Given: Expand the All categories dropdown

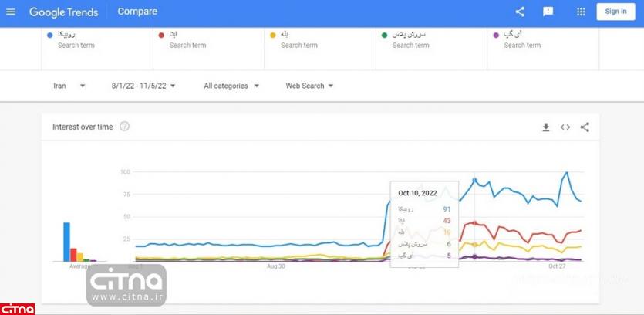Looking at the screenshot, I should point(231,86).
